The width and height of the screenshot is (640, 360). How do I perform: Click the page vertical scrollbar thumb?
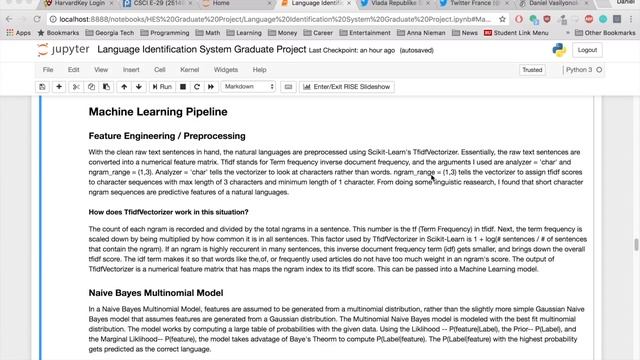tap(636, 245)
